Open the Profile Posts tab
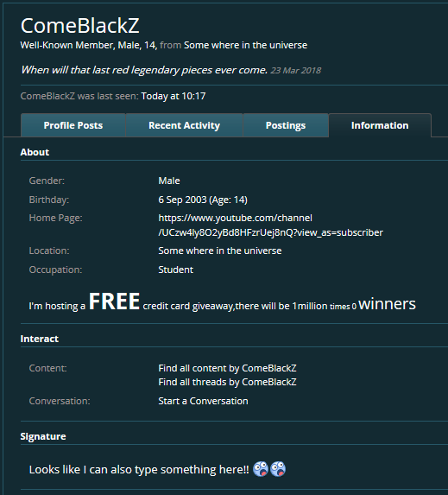This screenshot has width=448, height=495. click(x=73, y=125)
